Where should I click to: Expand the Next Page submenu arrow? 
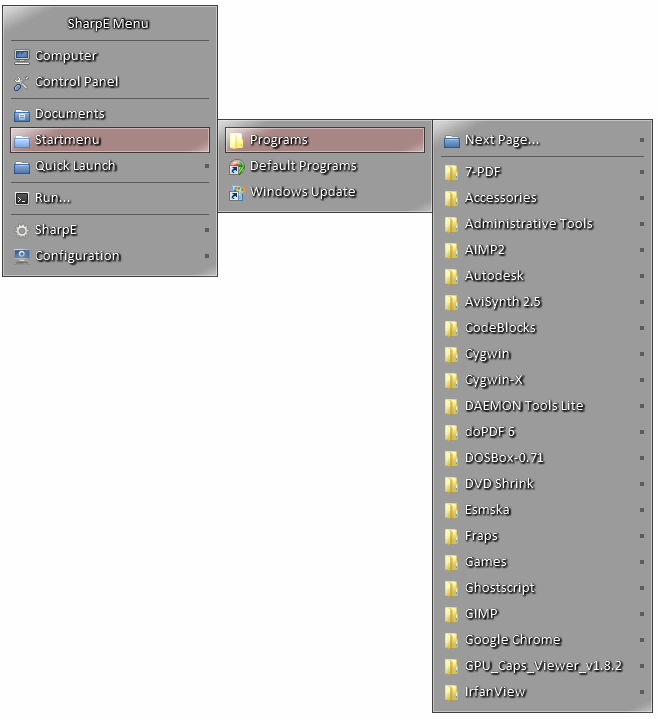click(642, 140)
